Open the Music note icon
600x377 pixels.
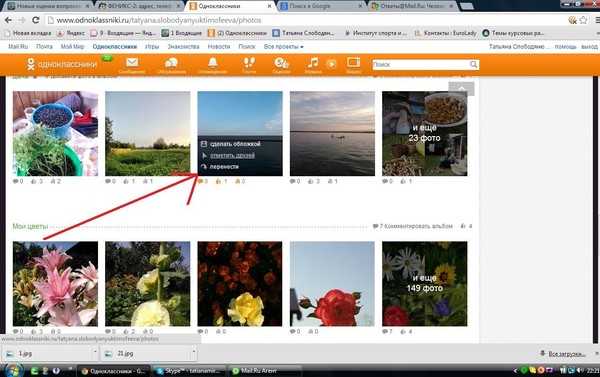click(313, 62)
